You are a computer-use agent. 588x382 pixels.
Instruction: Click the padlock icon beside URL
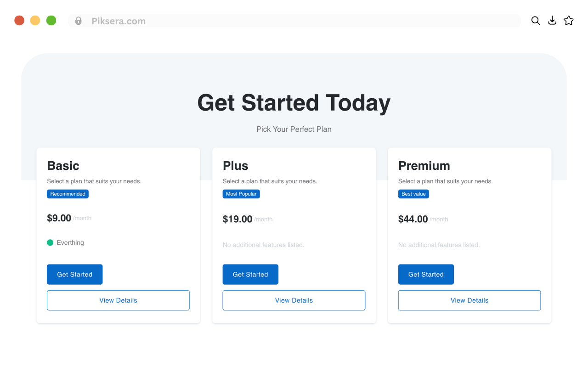click(x=79, y=21)
